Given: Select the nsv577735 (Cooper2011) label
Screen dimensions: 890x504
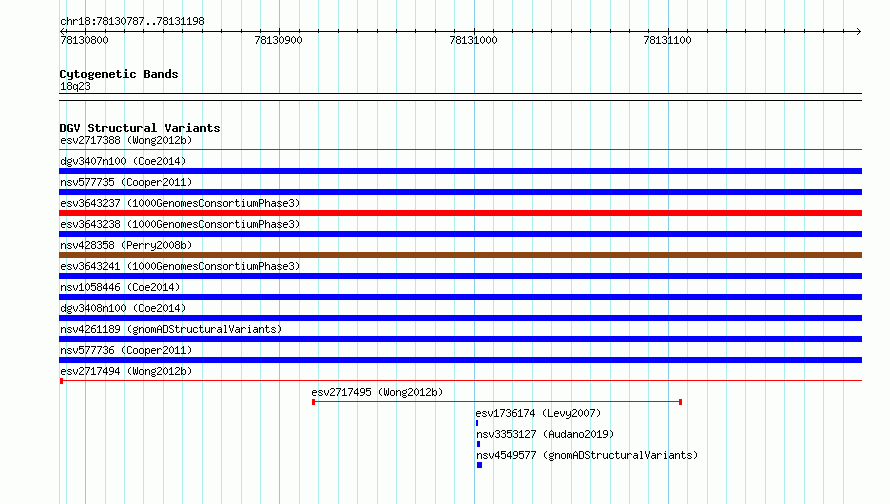Looking at the screenshot, I should [126, 182].
